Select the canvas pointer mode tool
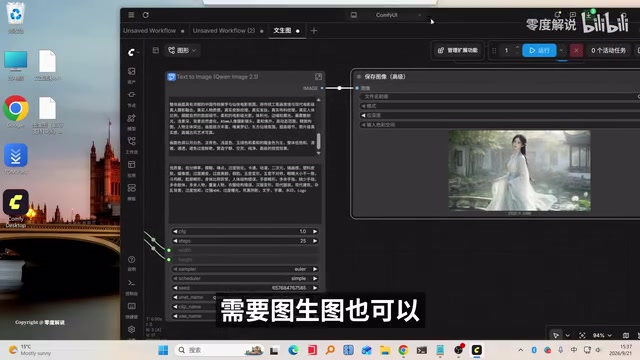This screenshot has width=640, height=360. [556, 335]
